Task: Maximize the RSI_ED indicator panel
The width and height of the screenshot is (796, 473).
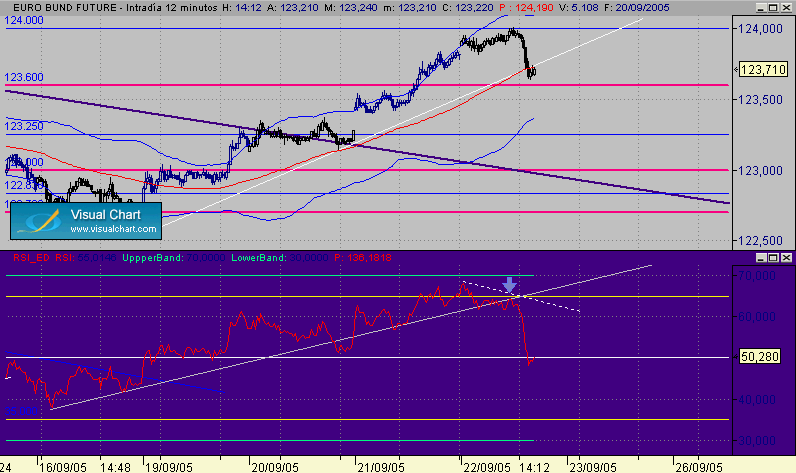Action: pyautogui.click(x=773, y=258)
